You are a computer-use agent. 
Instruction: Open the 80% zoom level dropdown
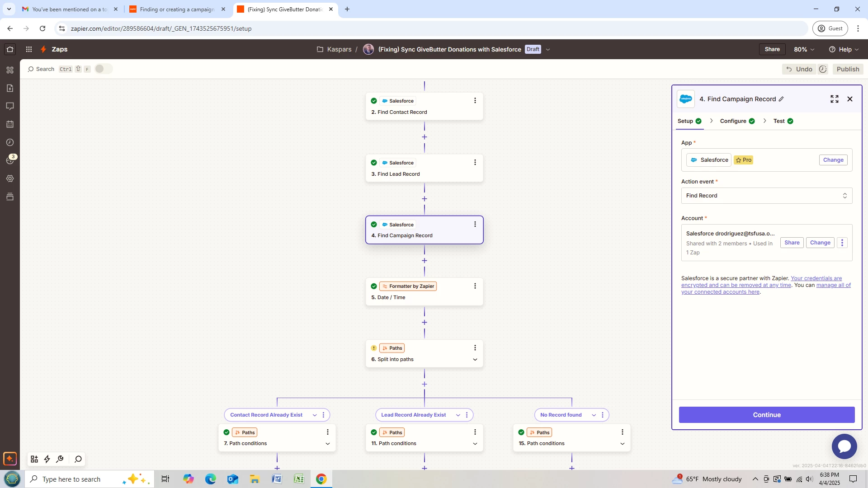pos(804,49)
